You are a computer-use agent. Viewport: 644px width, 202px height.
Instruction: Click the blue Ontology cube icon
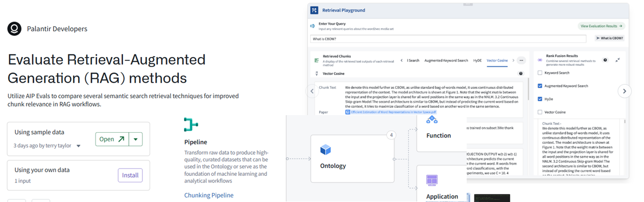(x=325, y=150)
